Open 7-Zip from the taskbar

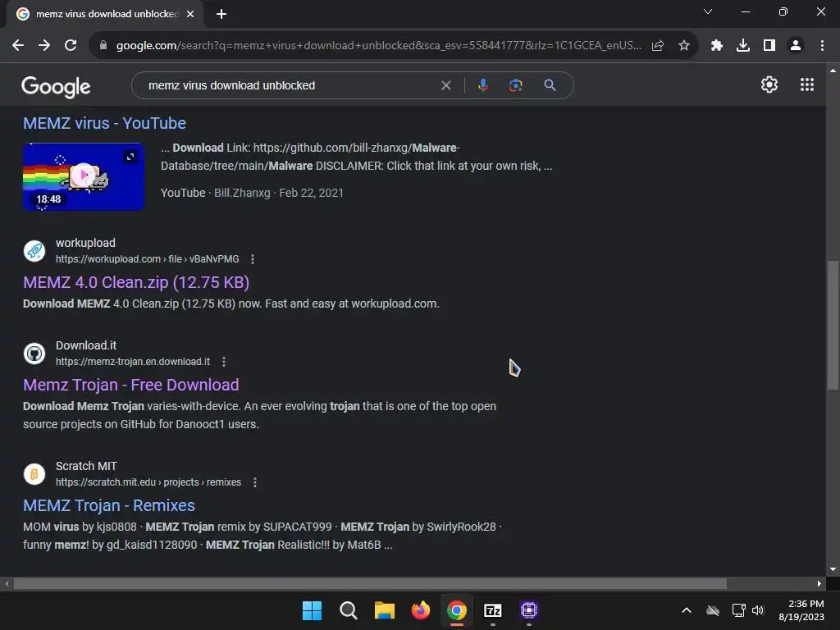pyautogui.click(x=493, y=610)
